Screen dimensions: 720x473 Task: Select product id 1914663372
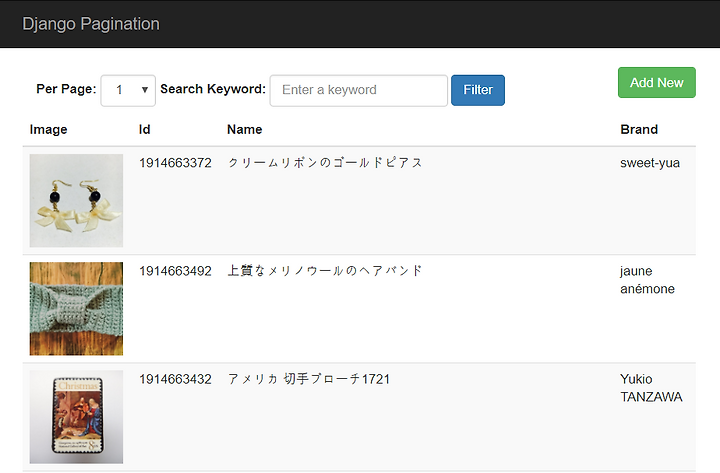pos(175,163)
